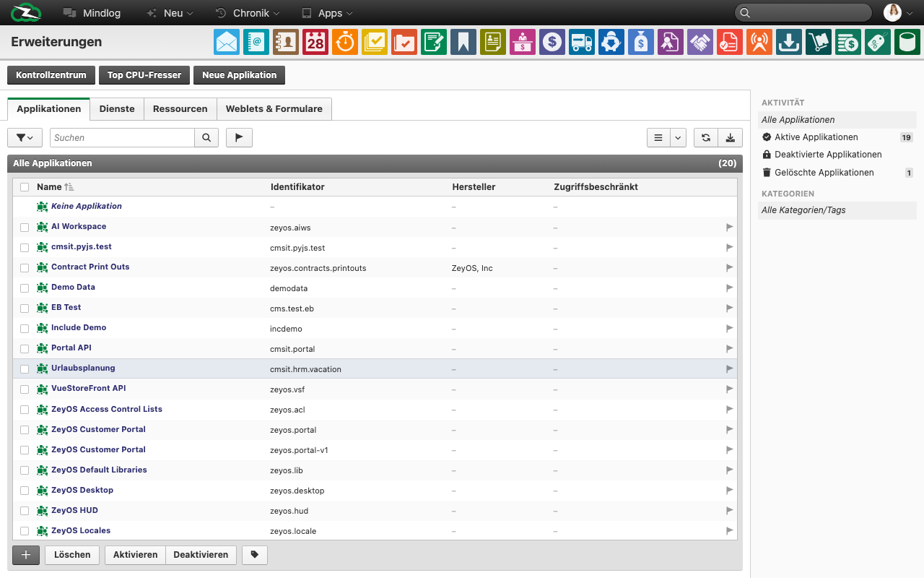The height and width of the screenshot is (578, 924).
Task: Open the filter funnel dropdown
Action: [25, 137]
